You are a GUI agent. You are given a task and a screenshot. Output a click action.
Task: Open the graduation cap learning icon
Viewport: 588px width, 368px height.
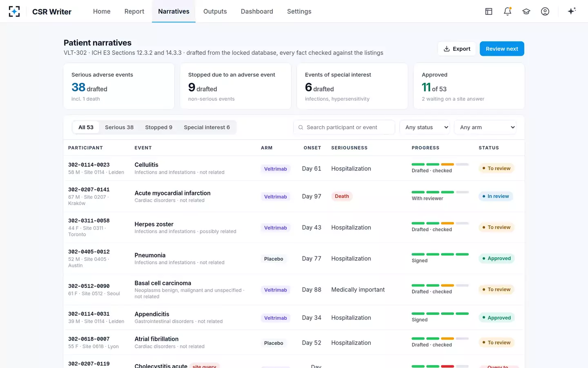tap(526, 11)
